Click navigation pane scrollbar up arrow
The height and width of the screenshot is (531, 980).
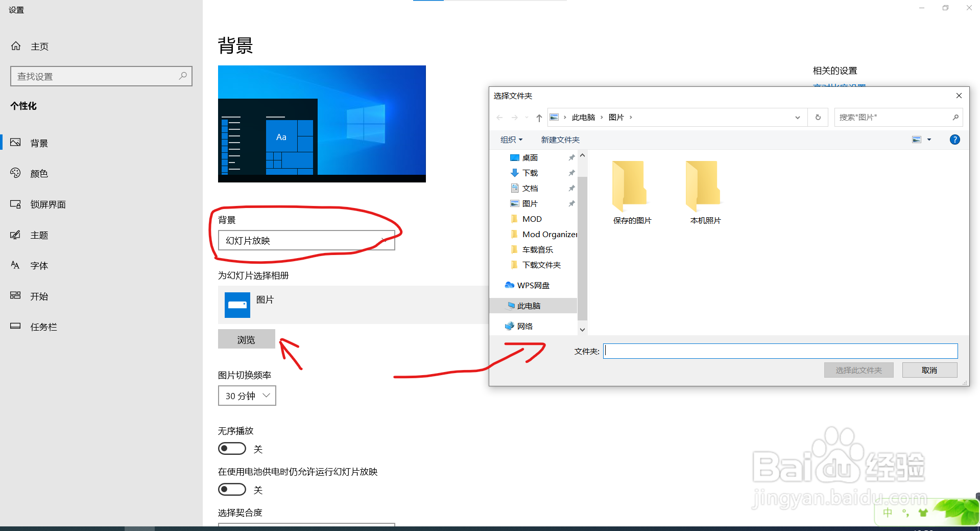(x=582, y=155)
